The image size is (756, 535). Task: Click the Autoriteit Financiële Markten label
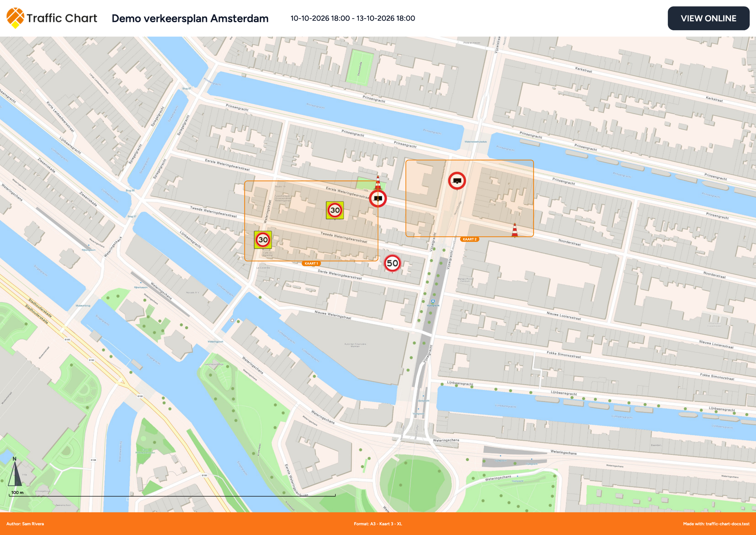(355, 345)
